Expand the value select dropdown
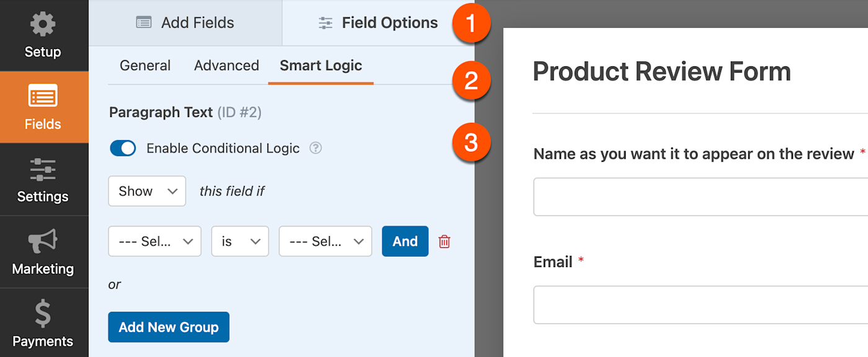The width and height of the screenshot is (868, 357). (x=325, y=241)
